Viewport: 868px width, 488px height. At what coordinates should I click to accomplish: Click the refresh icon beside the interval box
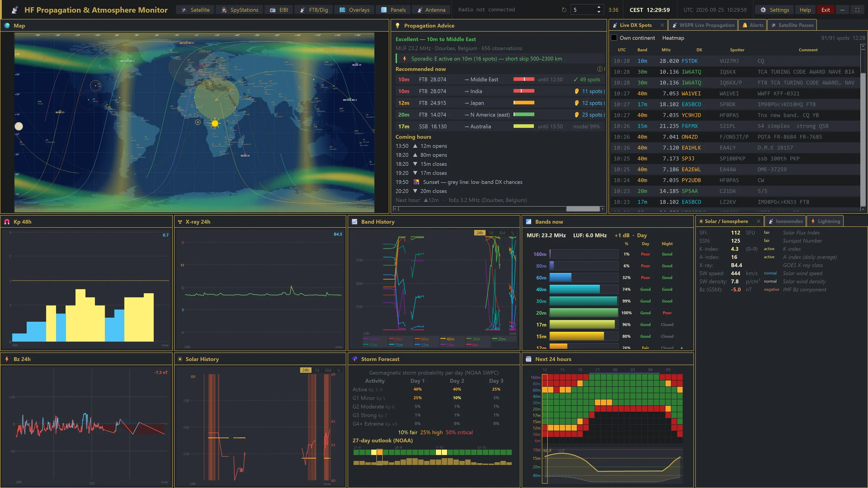564,10
